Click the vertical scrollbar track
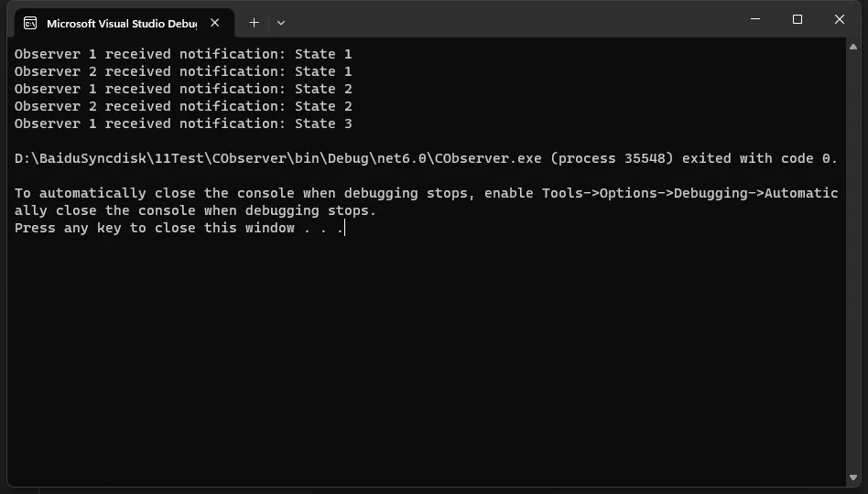The width and height of the screenshot is (868, 494). (x=853, y=263)
